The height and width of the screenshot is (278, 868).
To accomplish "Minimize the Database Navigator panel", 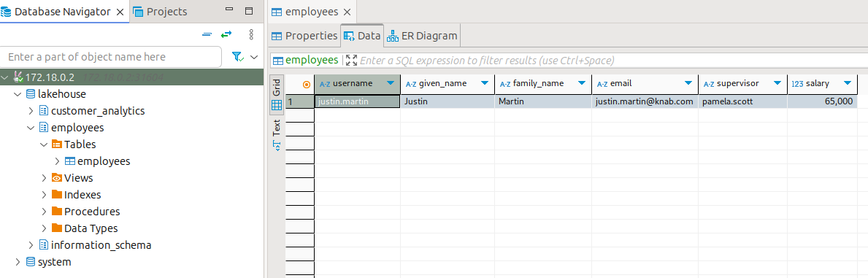I will (230, 11).
